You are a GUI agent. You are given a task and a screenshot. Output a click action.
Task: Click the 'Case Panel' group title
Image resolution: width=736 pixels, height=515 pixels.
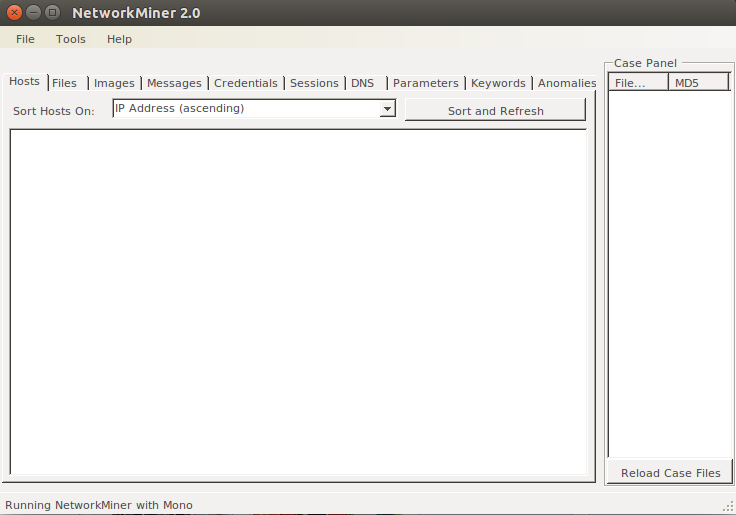645,63
